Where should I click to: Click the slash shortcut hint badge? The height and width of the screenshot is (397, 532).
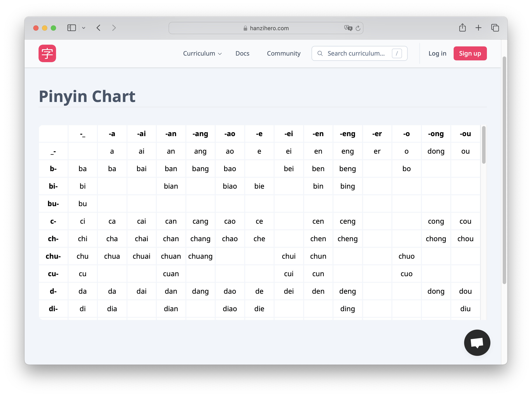[x=397, y=53]
